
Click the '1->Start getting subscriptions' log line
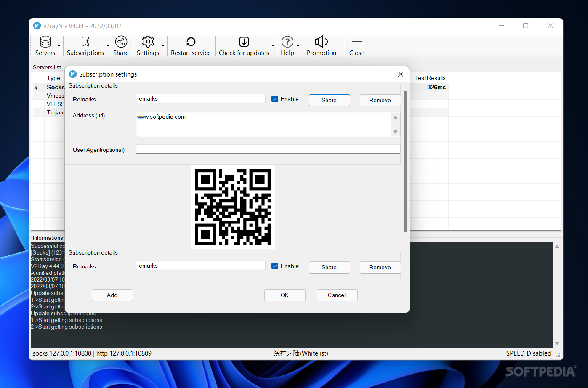pyautogui.click(x=67, y=320)
